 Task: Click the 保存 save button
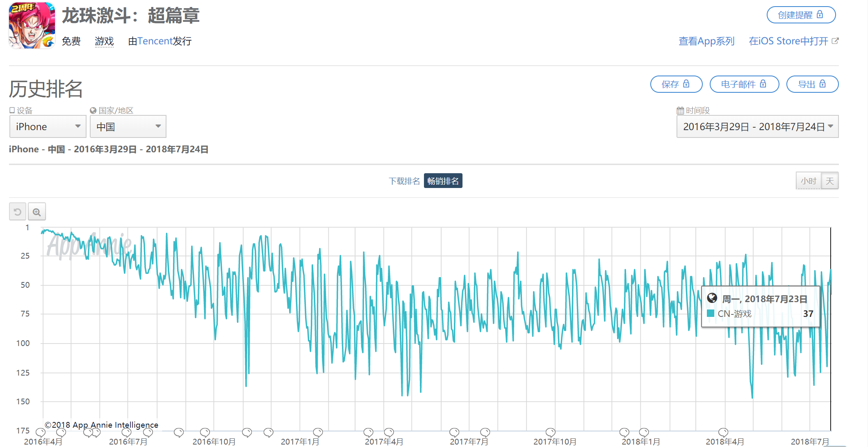coord(676,84)
